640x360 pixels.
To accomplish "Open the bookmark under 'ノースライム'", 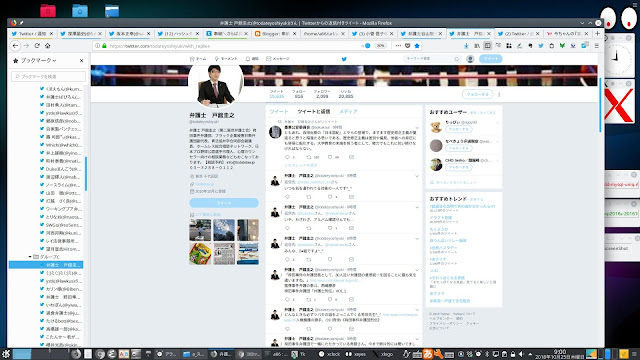I will [61, 193].
